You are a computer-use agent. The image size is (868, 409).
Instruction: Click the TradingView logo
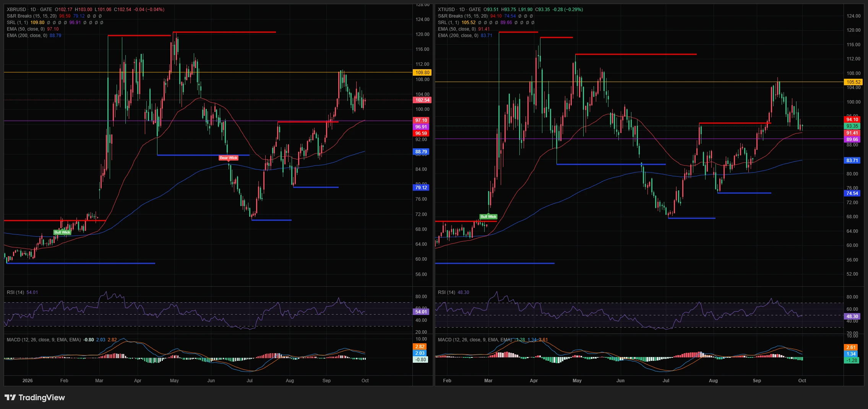click(x=35, y=398)
